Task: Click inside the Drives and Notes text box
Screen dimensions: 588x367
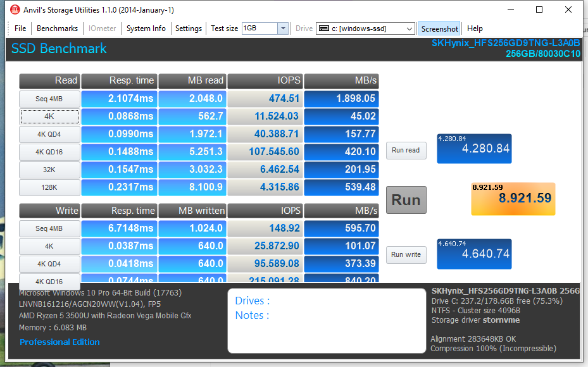Action: tap(327, 320)
